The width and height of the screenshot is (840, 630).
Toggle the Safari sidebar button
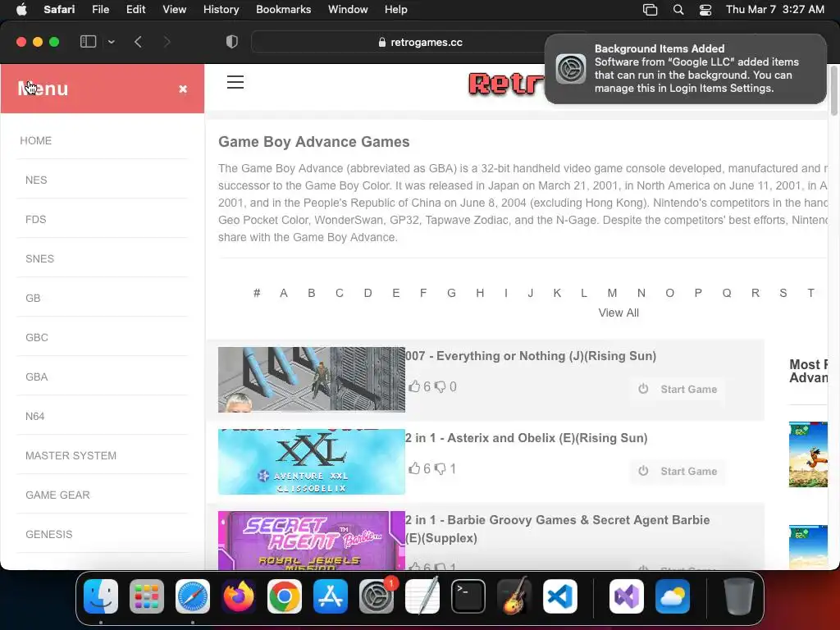tap(88, 42)
